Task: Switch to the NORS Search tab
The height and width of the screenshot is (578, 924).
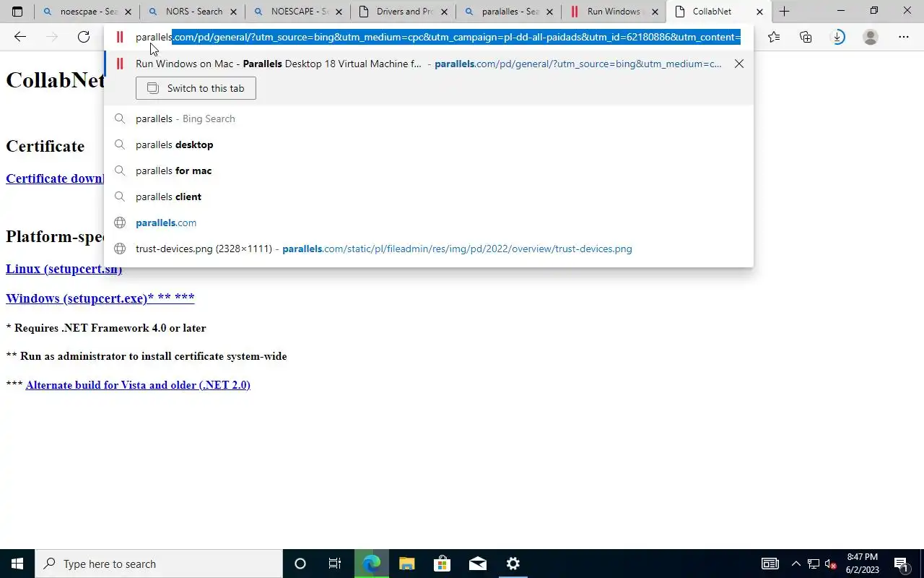Action: click(x=192, y=12)
